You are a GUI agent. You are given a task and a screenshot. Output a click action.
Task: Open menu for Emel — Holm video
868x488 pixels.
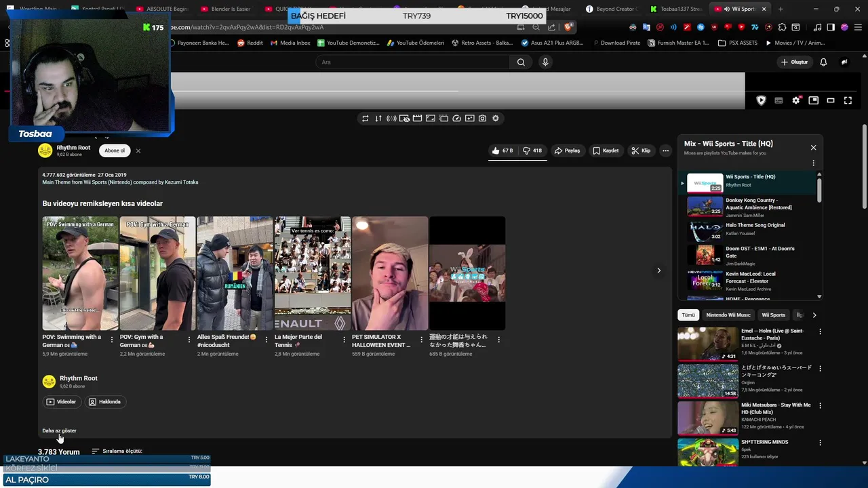[x=820, y=331]
